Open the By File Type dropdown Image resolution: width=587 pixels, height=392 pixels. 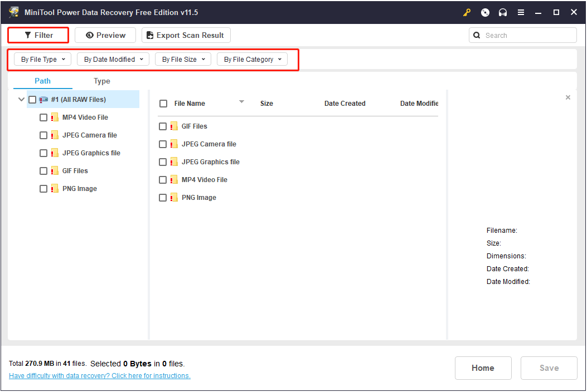(x=43, y=60)
